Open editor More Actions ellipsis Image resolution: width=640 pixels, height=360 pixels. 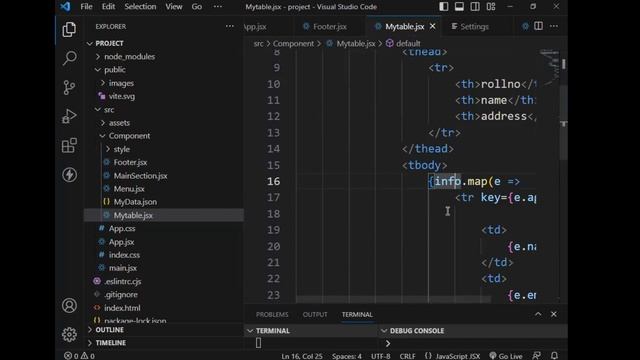[554, 26]
